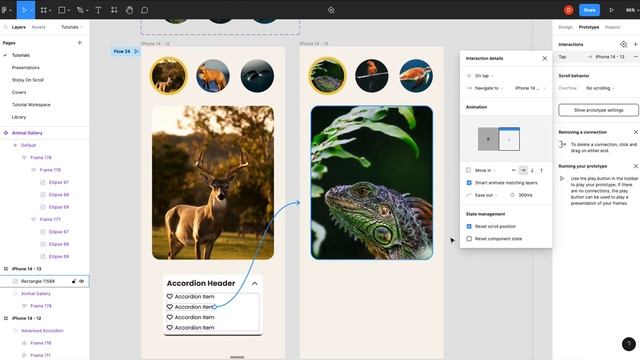Open the Resources tool
Image resolution: width=640 pixels, height=360 pixels.
114,10
